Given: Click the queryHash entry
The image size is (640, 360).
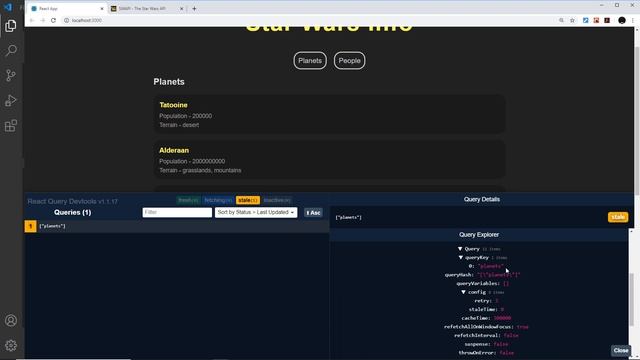Looking at the screenshot, I should point(482,275).
